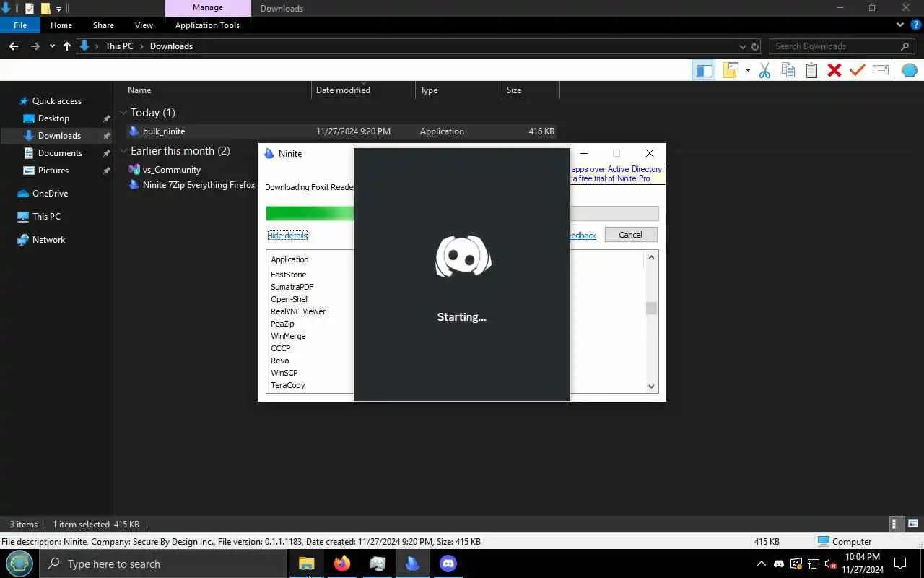
Task: Select This PC in the navigation pane
Action: 46,217
